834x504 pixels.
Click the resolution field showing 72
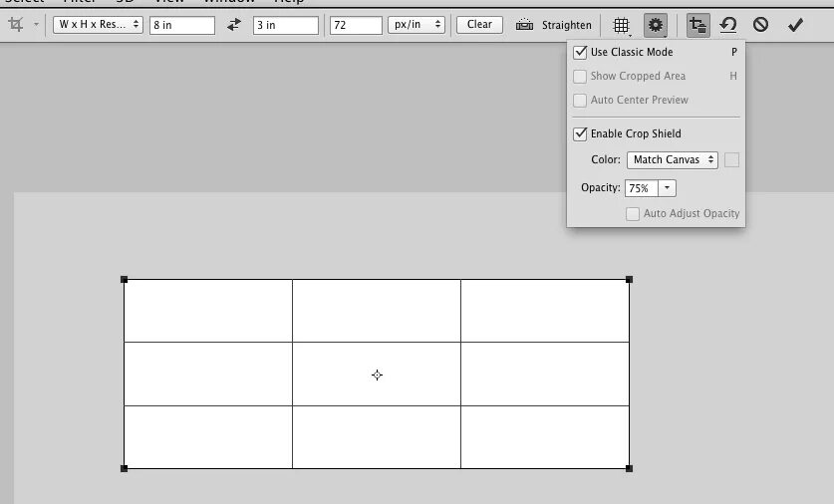(356, 25)
